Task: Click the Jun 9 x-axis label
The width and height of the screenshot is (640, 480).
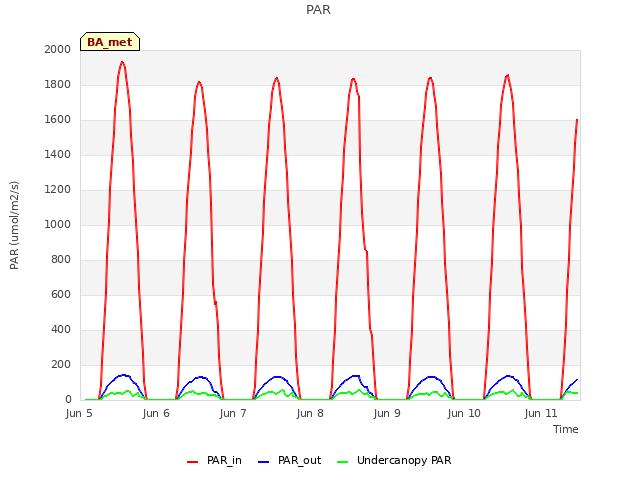Action: pos(387,413)
